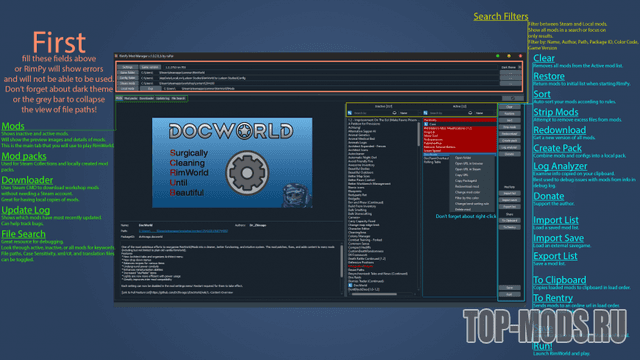Click the Game version button

[x=150, y=67]
